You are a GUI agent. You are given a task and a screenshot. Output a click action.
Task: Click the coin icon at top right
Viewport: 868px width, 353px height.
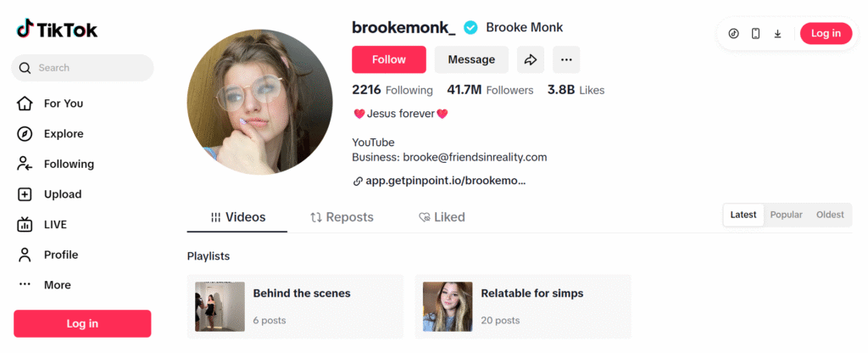733,33
